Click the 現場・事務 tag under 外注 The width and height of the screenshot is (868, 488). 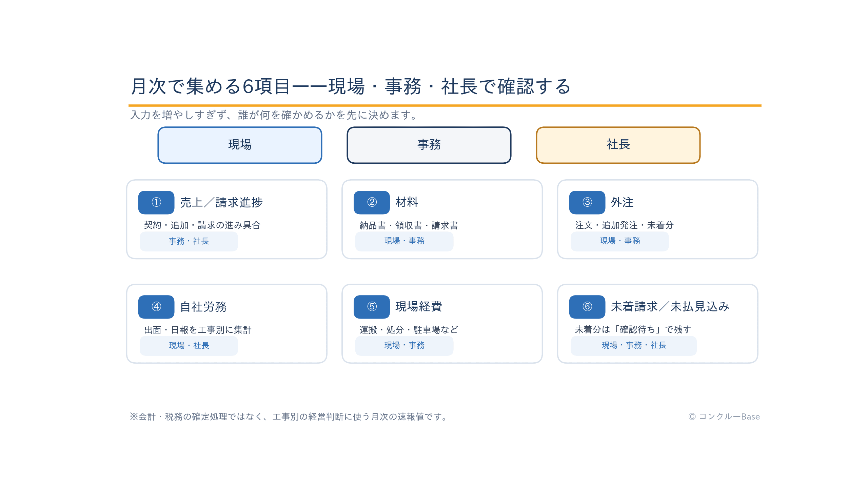620,241
